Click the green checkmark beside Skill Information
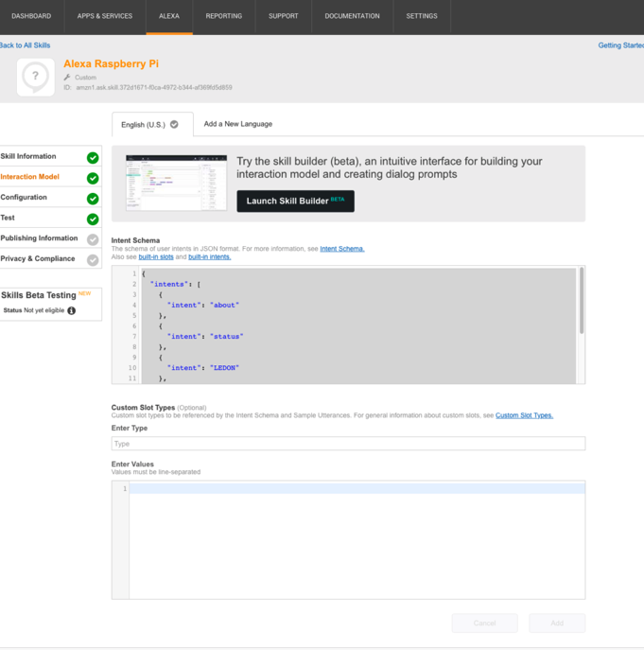The height and width of the screenshot is (650, 644). click(x=93, y=158)
